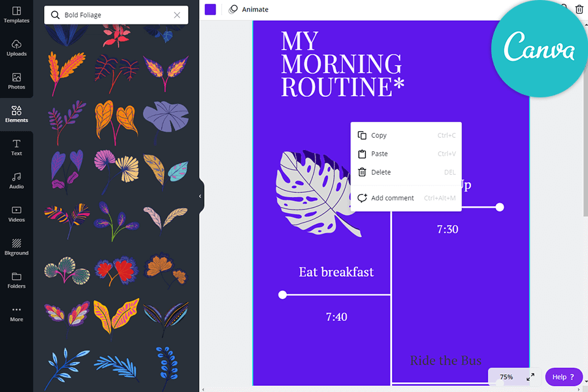
Task: Click the More sidebar option
Action: click(17, 314)
